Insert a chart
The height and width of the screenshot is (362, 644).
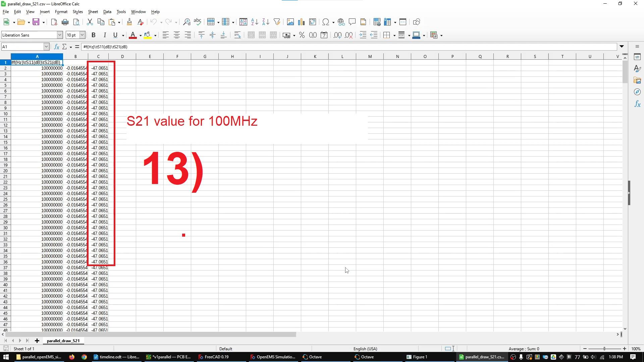coord(301,22)
